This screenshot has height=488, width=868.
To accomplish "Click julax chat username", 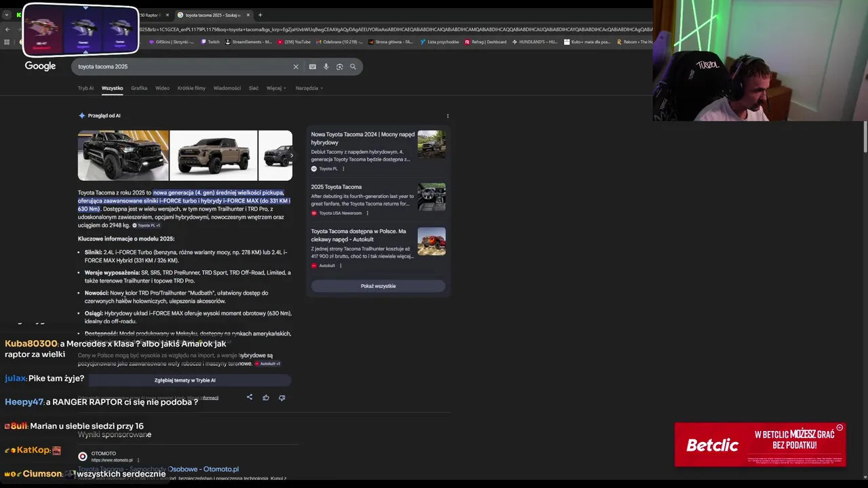I will click(15, 378).
